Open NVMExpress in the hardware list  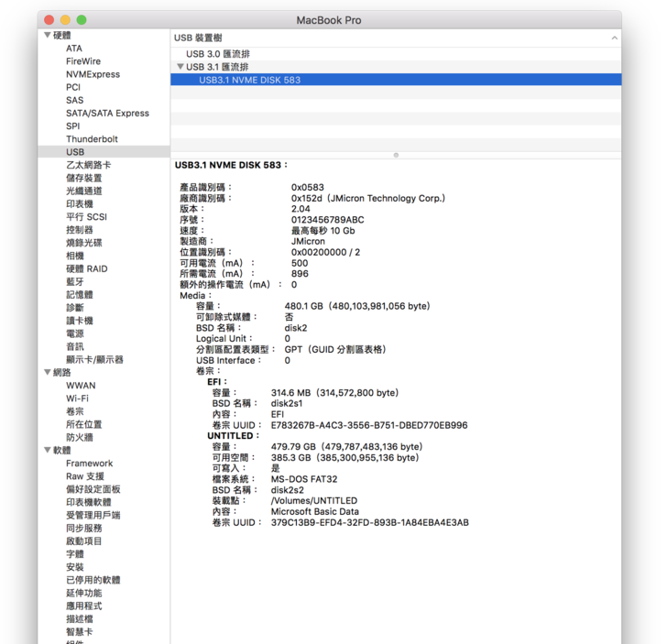coord(93,74)
